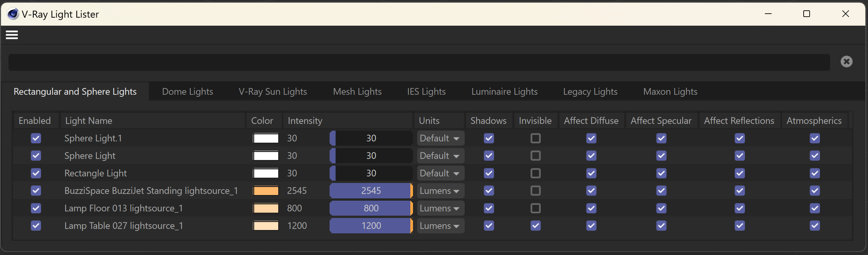
Task: Open Lumens dropdown for BuzziSpace BuzziJet light
Action: [x=440, y=191]
